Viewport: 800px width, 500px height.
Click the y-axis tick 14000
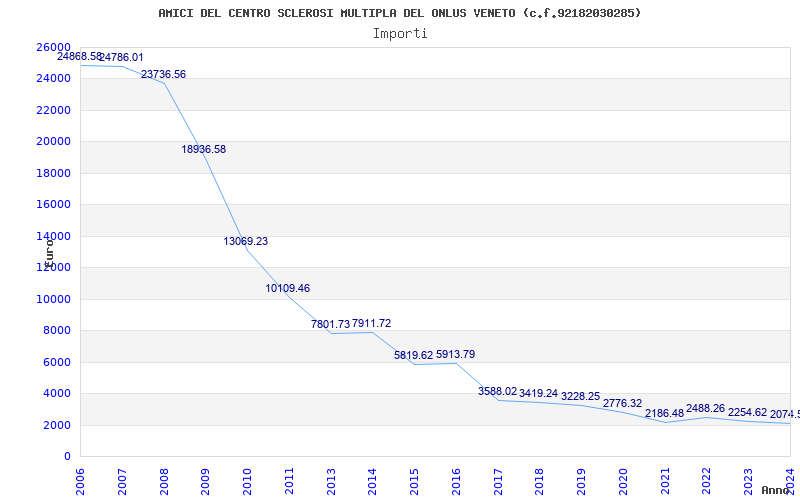pyautogui.click(x=53, y=236)
